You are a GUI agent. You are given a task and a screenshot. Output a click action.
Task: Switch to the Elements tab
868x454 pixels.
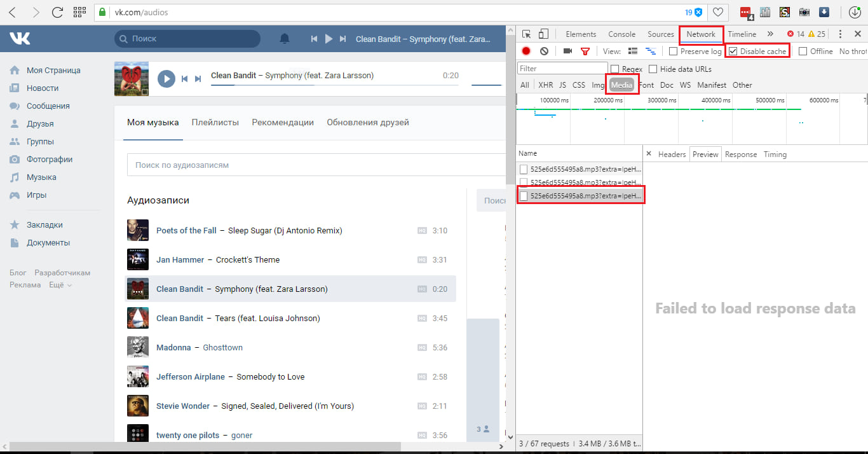[x=581, y=34]
